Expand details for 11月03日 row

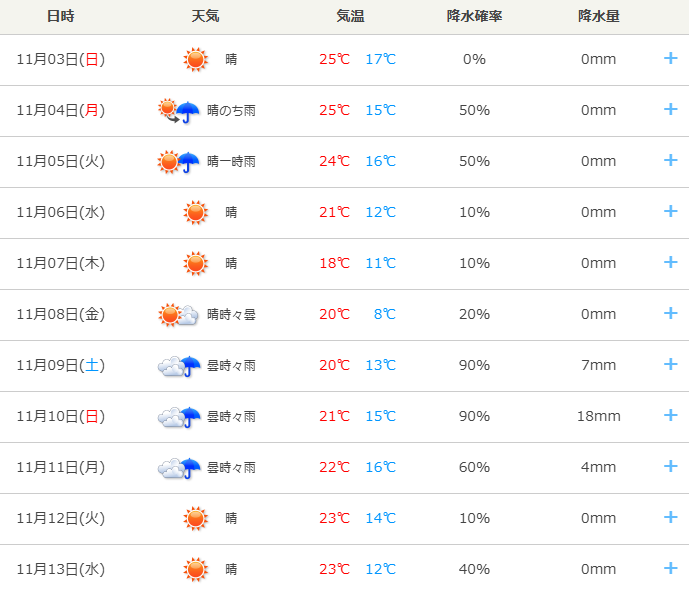[x=671, y=58]
